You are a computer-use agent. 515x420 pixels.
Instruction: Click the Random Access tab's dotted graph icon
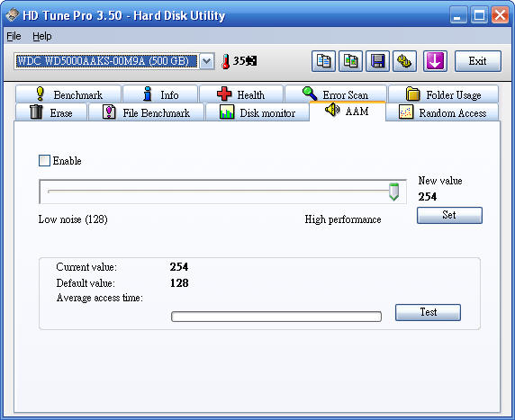[x=406, y=112]
